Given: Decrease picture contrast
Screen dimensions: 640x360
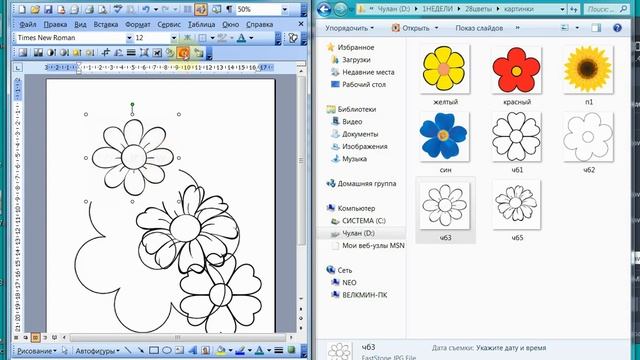Looking at the screenshot, I should (64, 53).
